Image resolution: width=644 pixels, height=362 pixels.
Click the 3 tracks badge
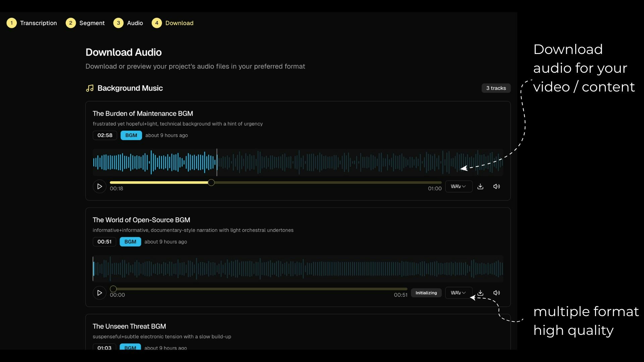[x=496, y=88]
